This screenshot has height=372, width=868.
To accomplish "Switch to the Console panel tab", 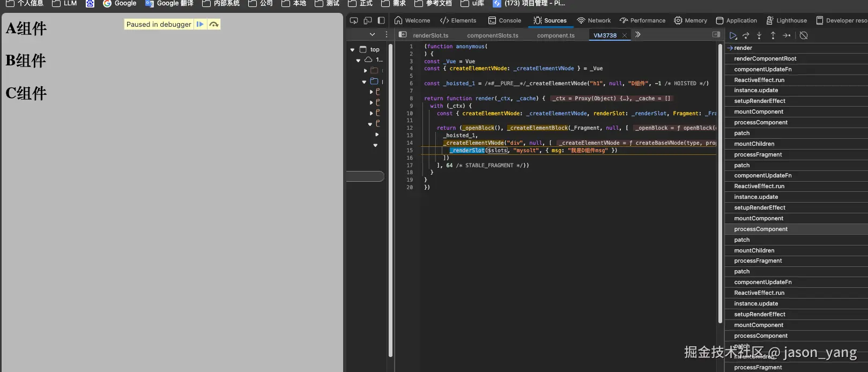I will point(505,20).
